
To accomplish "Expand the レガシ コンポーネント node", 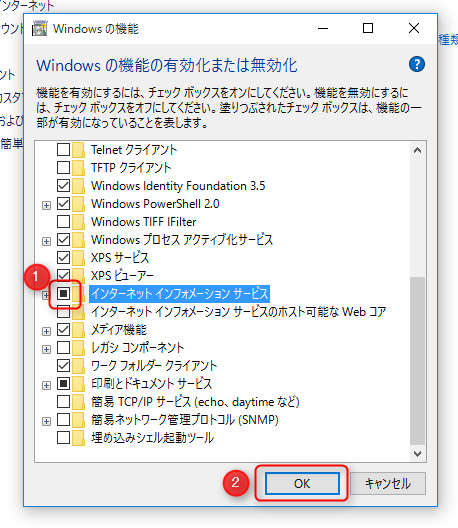I will [46, 350].
